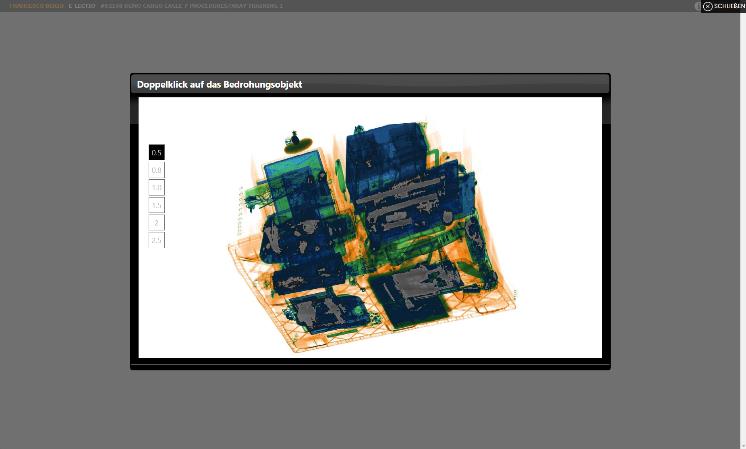The image size is (746, 449).
Task: Set zoom factor to 2
Action: (x=156, y=222)
